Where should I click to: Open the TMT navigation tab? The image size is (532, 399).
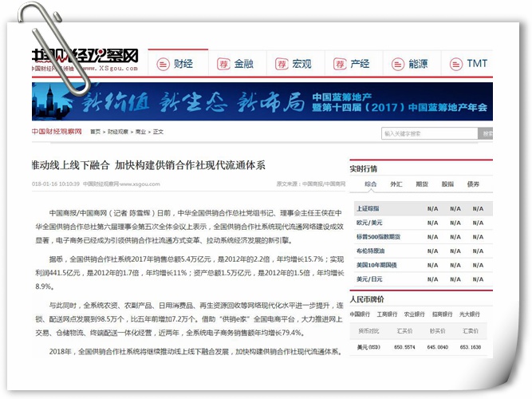pyautogui.click(x=467, y=63)
